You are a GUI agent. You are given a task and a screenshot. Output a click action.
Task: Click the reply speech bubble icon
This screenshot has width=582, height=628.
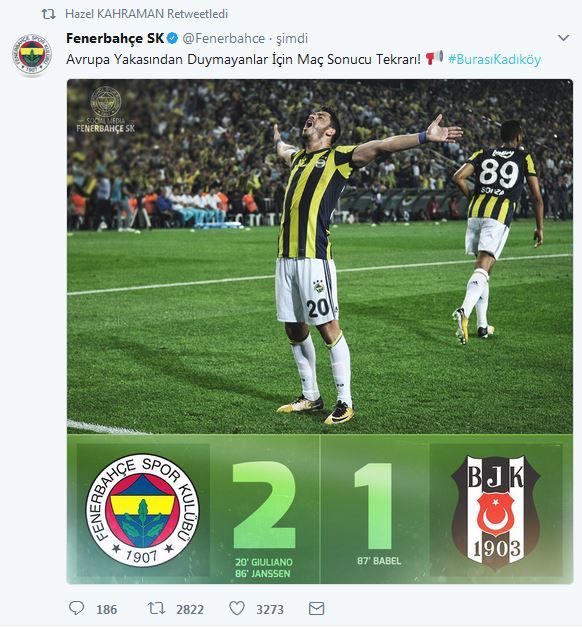[77, 608]
